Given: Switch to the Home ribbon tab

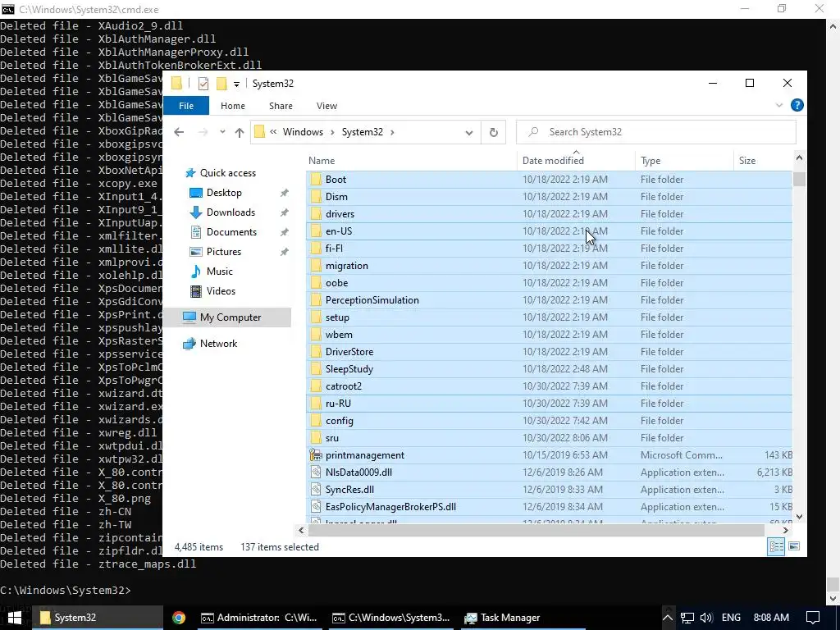Looking at the screenshot, I should point(232,106).
